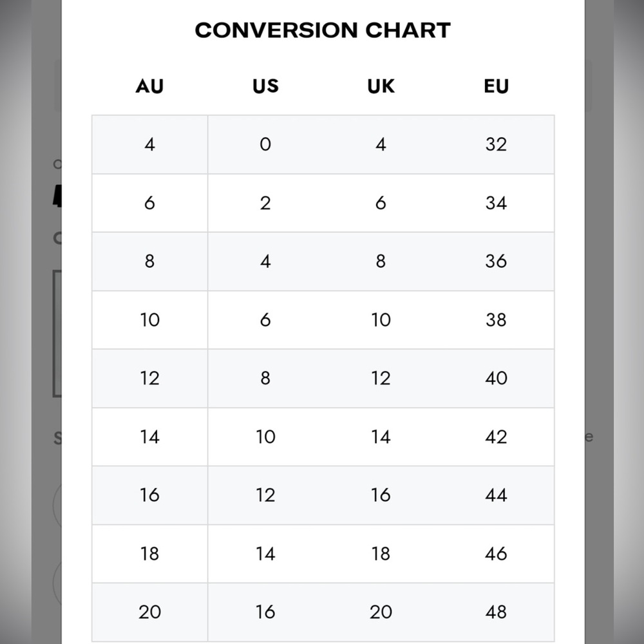This screenshot has height=644, width=644.
Task: Click EU size 32 cell
Action: click(x=496, y=144)
